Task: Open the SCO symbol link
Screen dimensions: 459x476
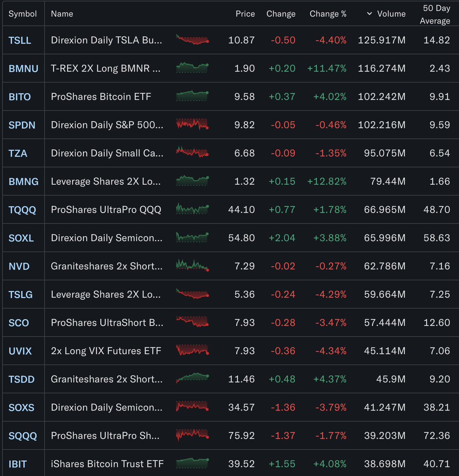Action: [x=19, y=323]
